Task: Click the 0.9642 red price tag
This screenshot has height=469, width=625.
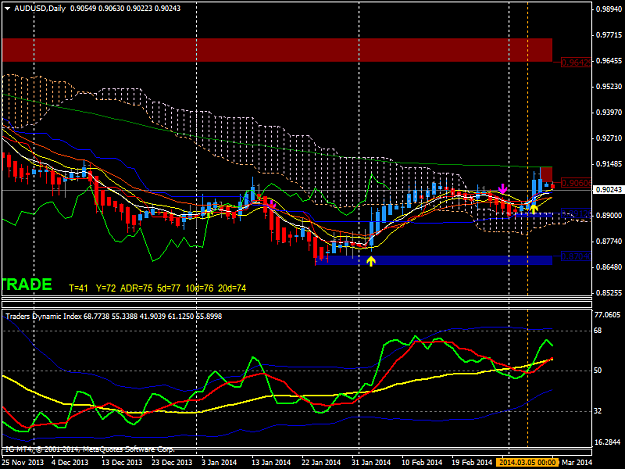Action: pyautogui.click(x=576, y=63)
